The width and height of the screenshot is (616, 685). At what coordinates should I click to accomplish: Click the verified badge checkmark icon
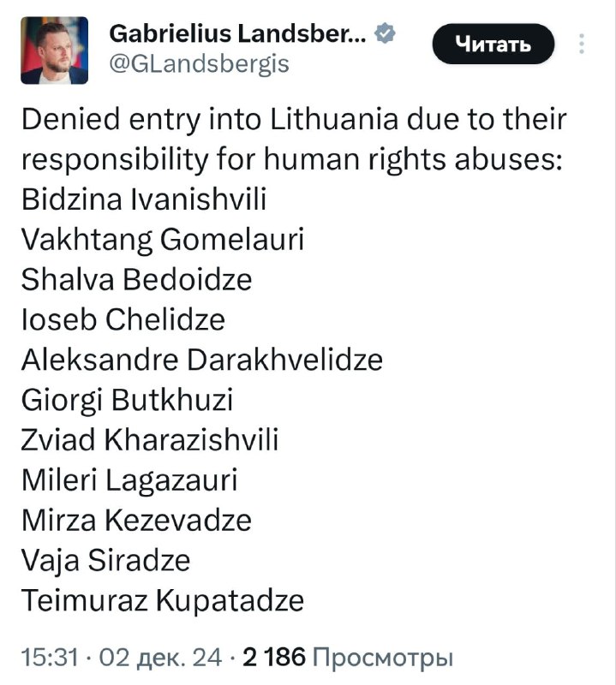coord(385,33)
